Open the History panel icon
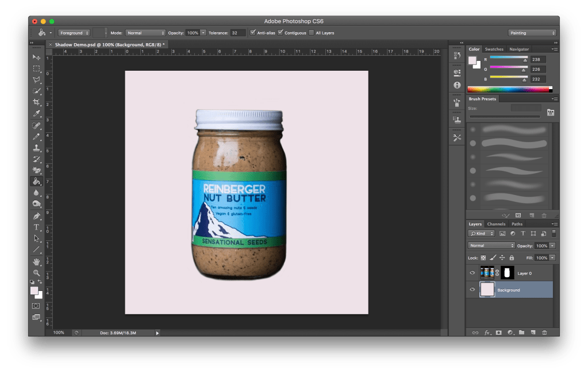 tap(456, 55)
